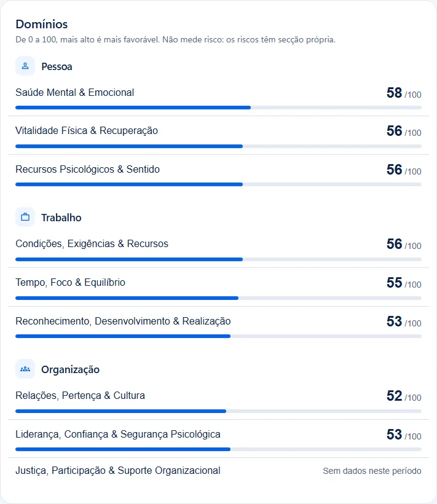
Task: Click the Saúde Mental progress bar
Action: click(219, 108)
